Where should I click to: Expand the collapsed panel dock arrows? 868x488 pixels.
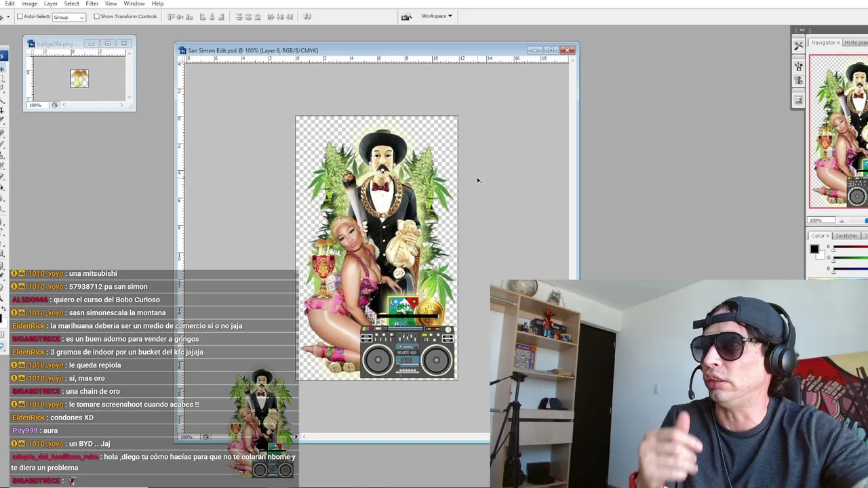(x=802, y=30)
